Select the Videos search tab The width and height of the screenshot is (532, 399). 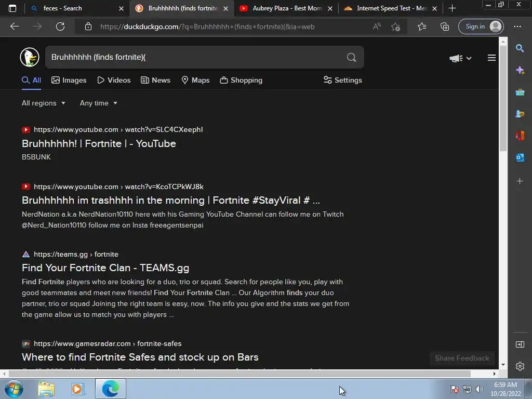click(114, 80)
